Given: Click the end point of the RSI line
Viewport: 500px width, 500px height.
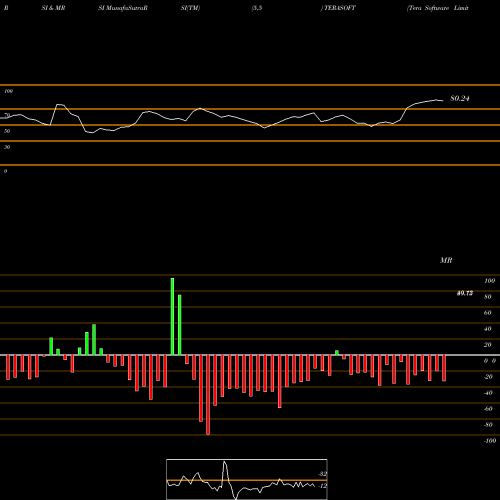Looking at the screenshot, I should coord(443,100).
